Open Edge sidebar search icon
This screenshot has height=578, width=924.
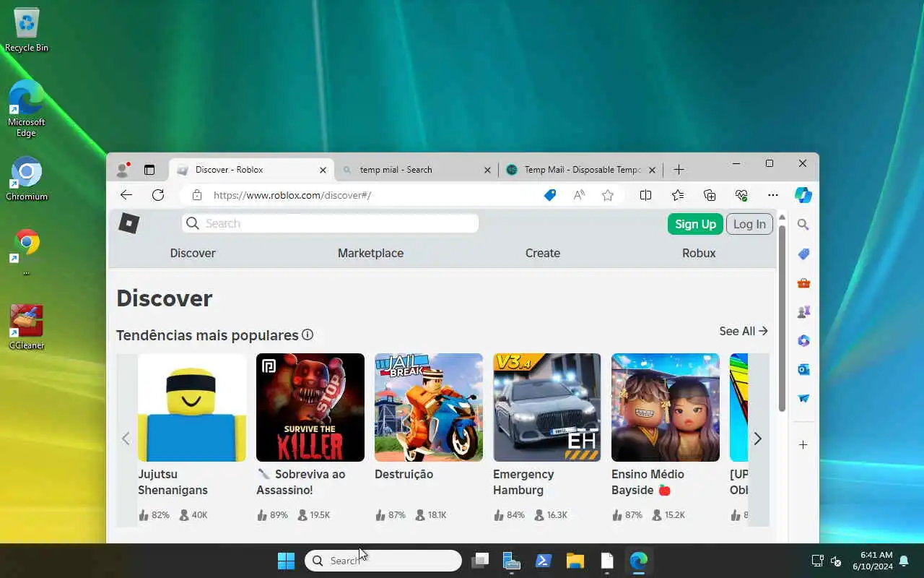click(x=803, y=225)
